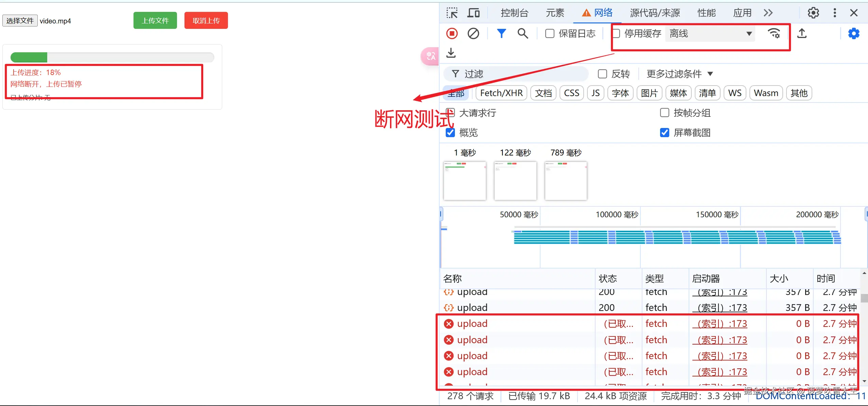The height and width of the screenshot is (406, 868).
Task: Click the upload progress bar
Action: pos(112,57)
